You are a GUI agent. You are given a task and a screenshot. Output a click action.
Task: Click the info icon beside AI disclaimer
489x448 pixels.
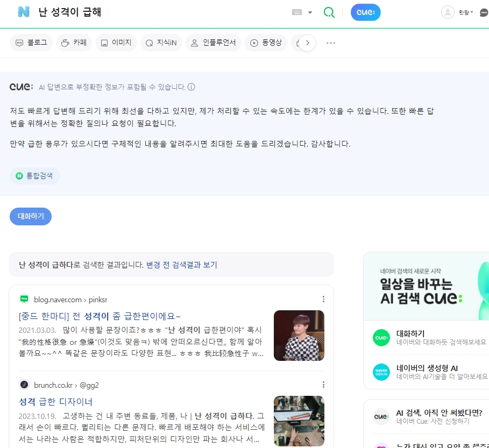click(x=192, y=87)
